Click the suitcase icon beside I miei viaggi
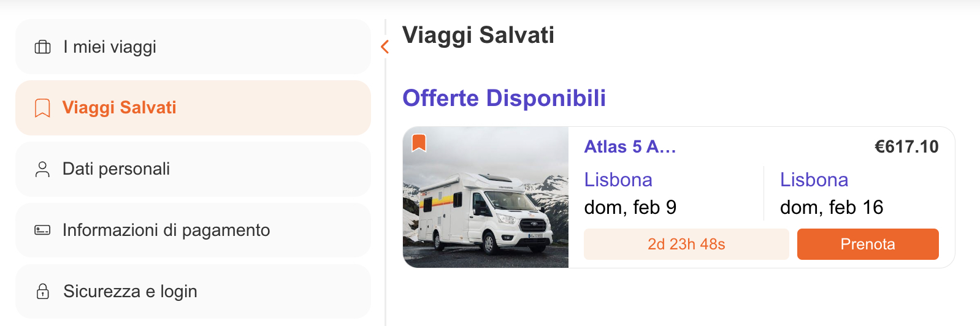 pyautogui.click(x=43, y=47)
